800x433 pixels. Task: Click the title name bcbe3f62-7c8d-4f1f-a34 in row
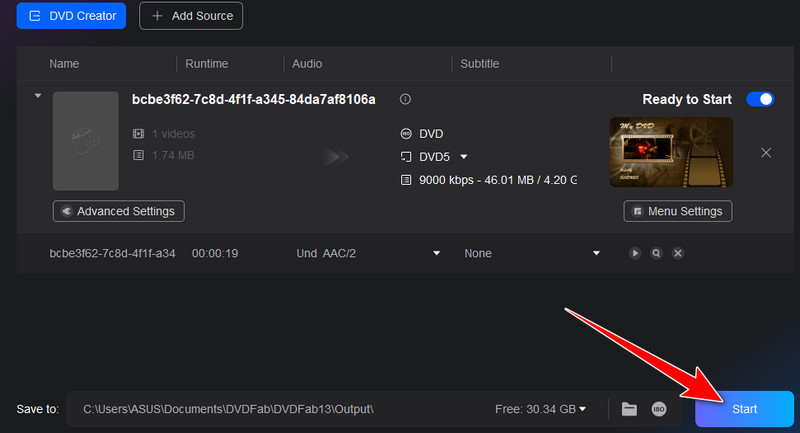click(x=112, y=253)
